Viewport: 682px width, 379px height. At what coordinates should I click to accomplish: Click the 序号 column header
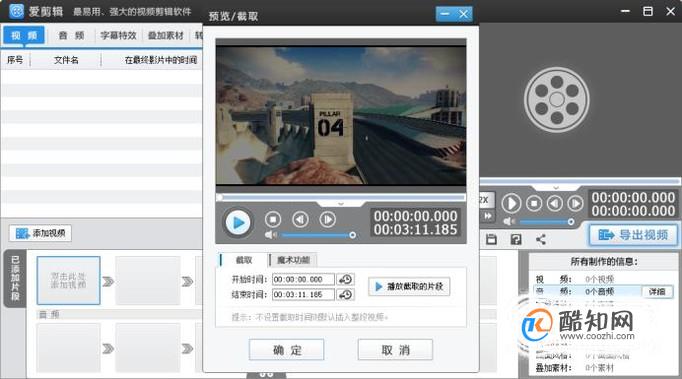click(x=15, y=60)
